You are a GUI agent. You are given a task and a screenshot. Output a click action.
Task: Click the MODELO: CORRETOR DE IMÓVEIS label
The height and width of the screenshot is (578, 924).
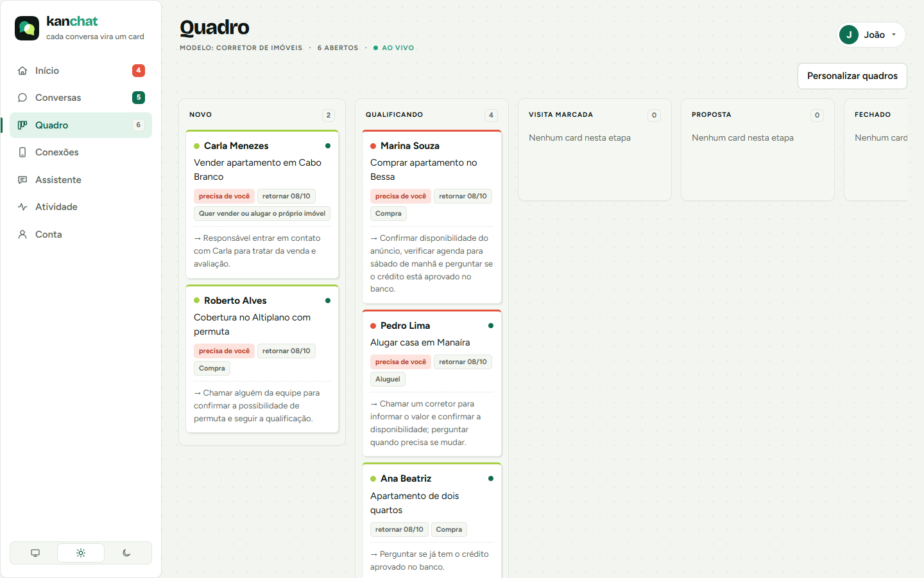241,48
